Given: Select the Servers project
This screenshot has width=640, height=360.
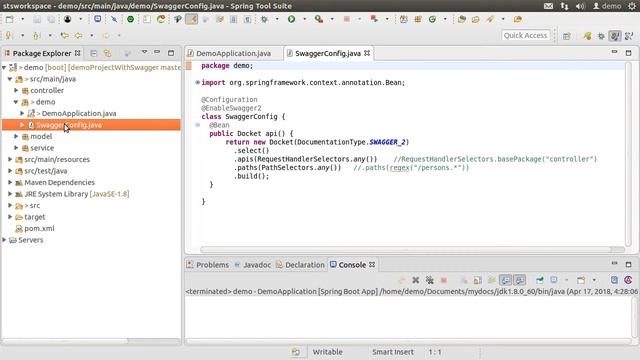Looking at the screenshot, I should pos(30,240).
